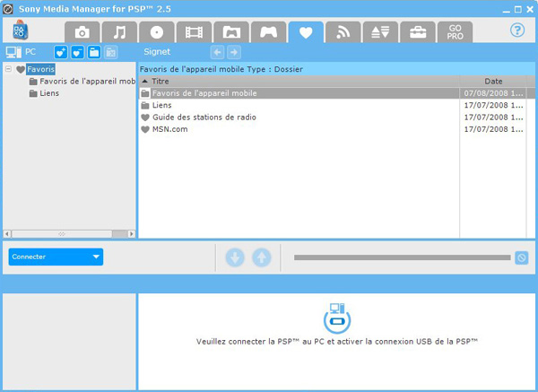Collapse the Favoris tree node
This screenshot has height=392, width=538.
coord(9,69)
